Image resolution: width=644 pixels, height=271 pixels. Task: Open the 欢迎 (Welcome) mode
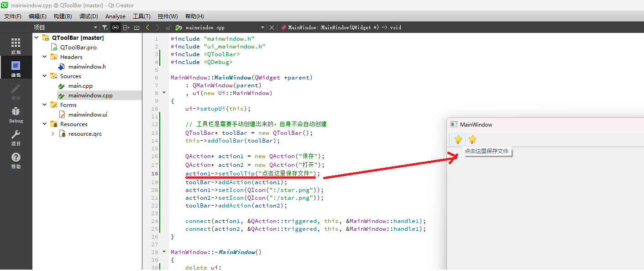16,46
